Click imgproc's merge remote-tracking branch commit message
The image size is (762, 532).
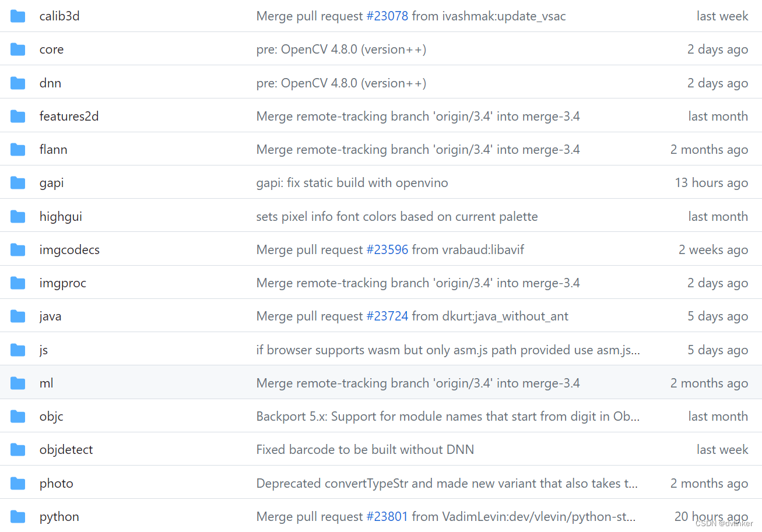[x=418, y=283]
